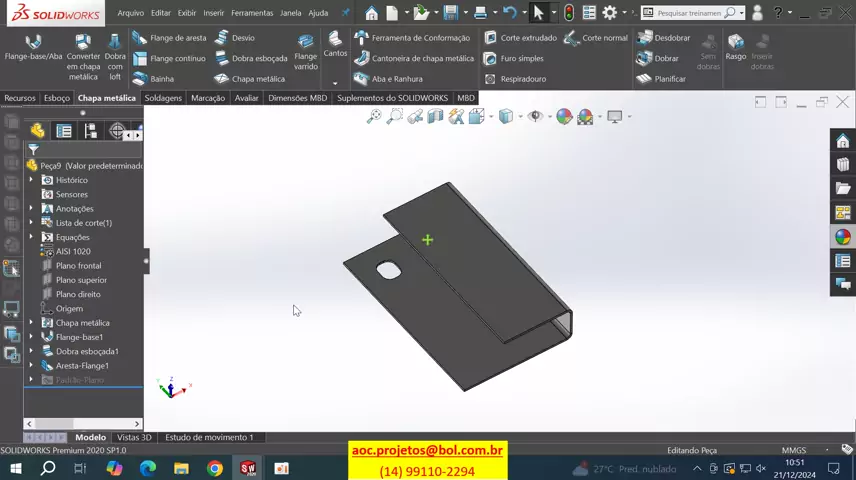Switch to the Soldagens tab

(163, 98)
